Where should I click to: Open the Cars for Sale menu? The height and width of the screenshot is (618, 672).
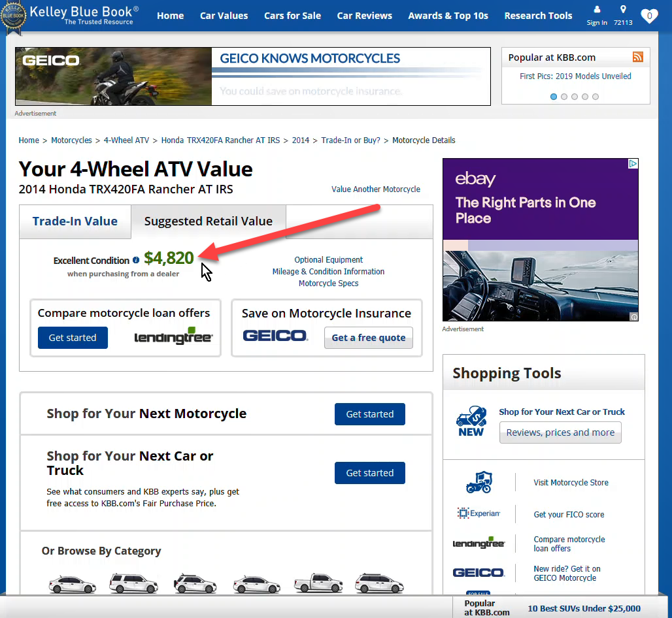(x=292, y=16)
